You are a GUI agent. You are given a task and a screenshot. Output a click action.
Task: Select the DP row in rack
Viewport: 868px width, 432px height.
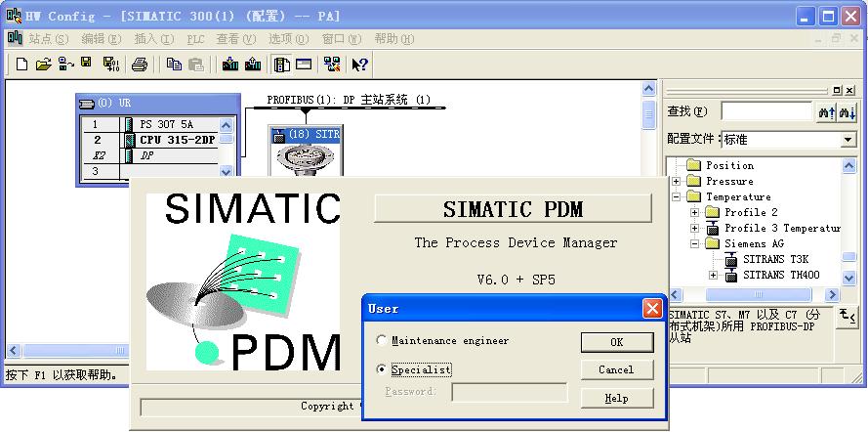[150, 155]
